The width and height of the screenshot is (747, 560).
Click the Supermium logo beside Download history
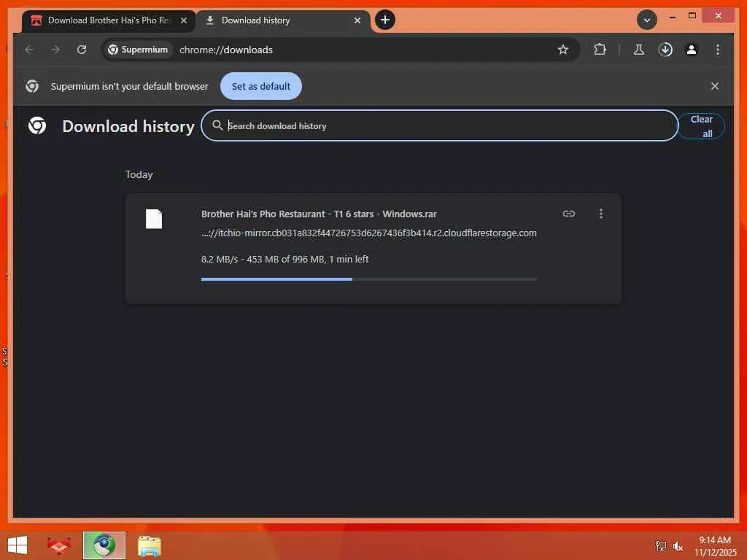point(37,125)
